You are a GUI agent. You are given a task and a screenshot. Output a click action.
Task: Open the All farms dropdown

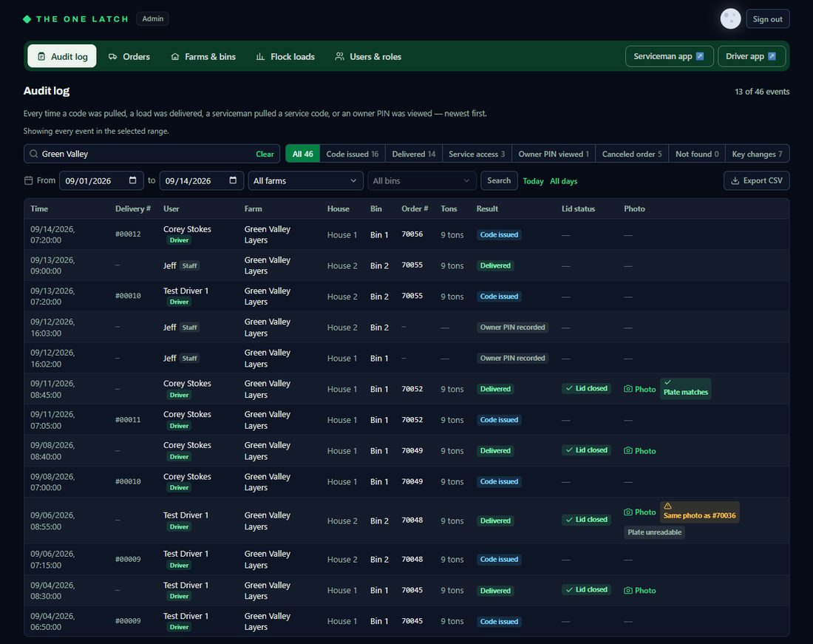tap(305, 180)
